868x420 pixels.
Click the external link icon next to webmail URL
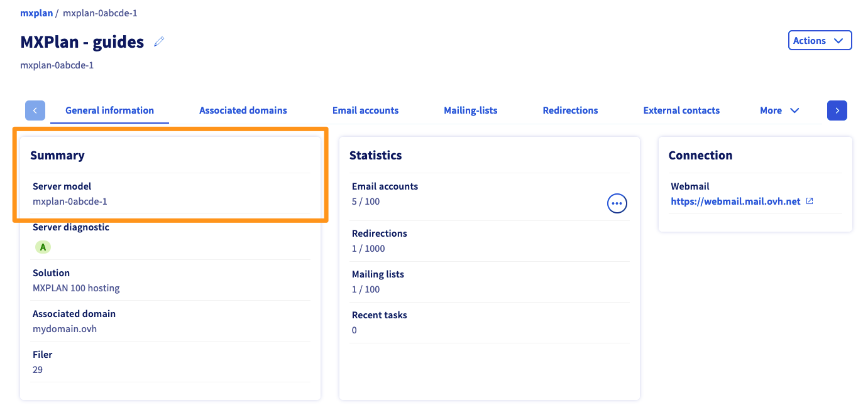tap(810, 202)
